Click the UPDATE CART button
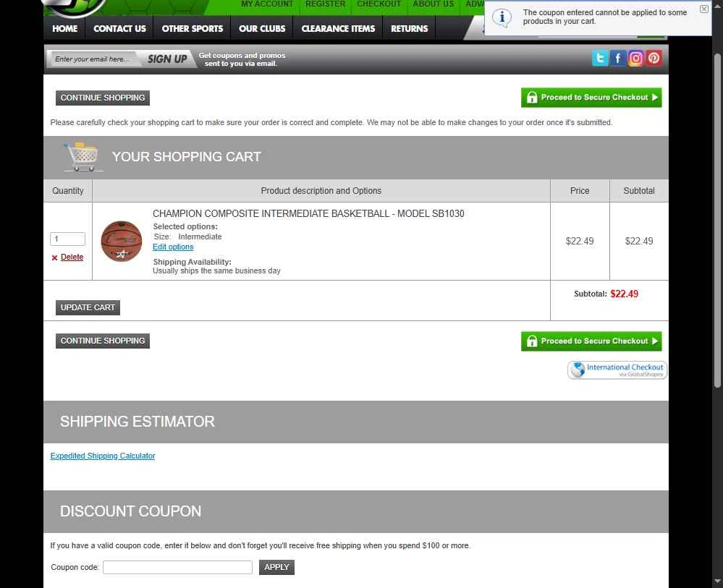 tap(88, 307)
